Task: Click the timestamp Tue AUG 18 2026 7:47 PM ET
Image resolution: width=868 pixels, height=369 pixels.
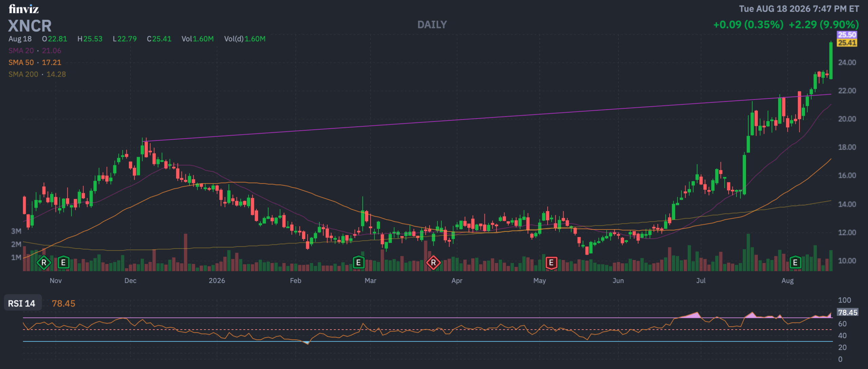Action: click(x=799, y=9)
